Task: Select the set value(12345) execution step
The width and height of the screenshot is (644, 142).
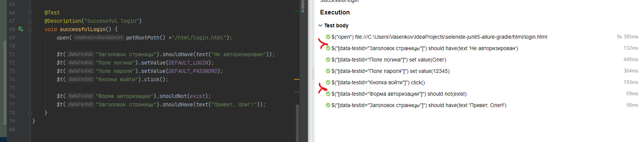Action: point(390,71)
